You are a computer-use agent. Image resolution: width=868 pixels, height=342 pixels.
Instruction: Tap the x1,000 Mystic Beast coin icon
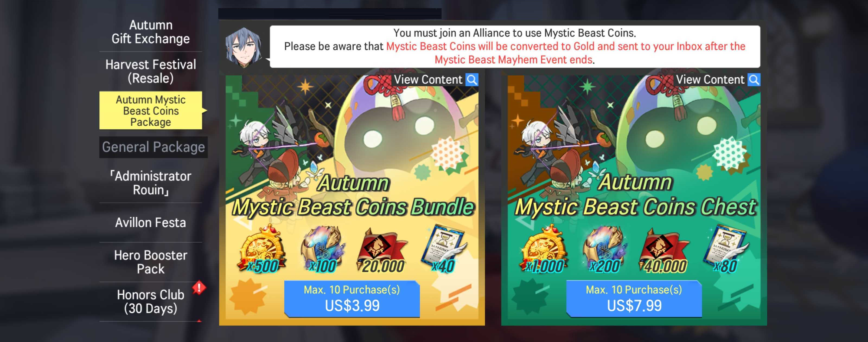coord(544,250)
